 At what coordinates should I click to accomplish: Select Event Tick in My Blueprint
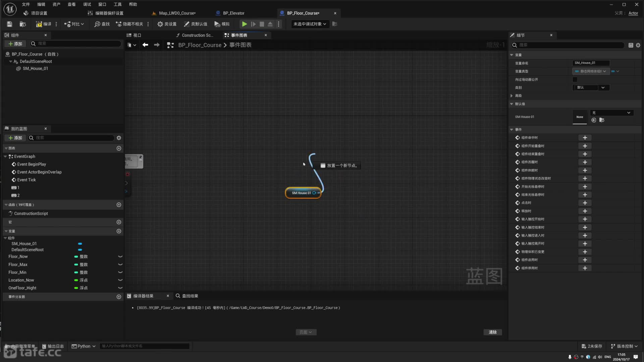(x=26, y=180)
